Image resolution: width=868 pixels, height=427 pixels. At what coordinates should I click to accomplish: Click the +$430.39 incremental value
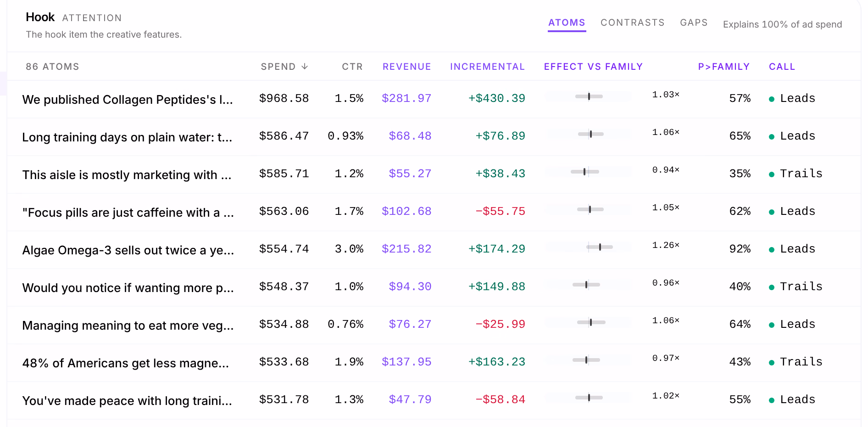[496, 98]
